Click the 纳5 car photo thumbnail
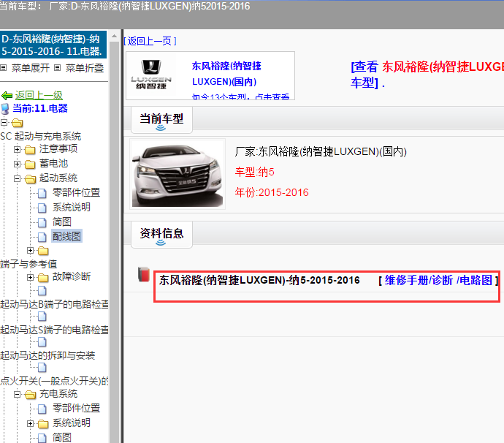 177,174
